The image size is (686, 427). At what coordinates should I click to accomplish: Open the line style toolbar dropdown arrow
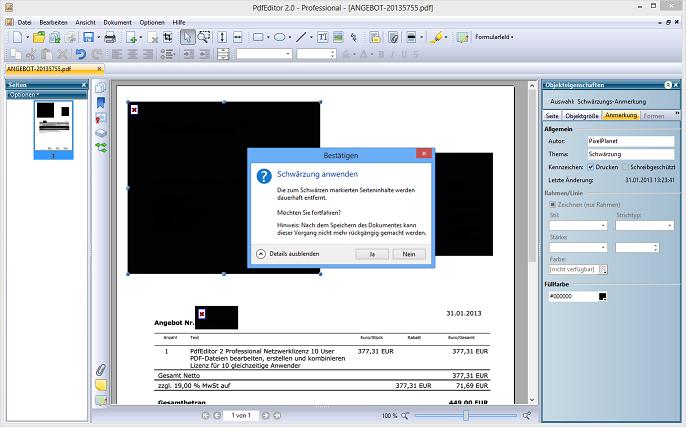[422, 38]
